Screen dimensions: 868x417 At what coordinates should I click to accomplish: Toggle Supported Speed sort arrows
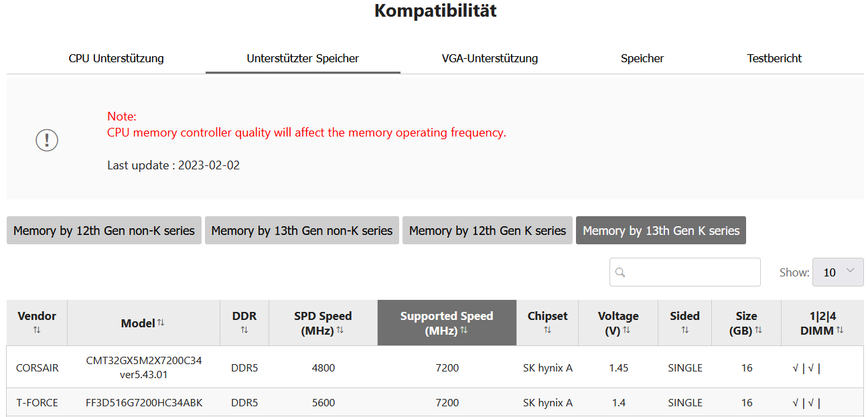point(464,330)
